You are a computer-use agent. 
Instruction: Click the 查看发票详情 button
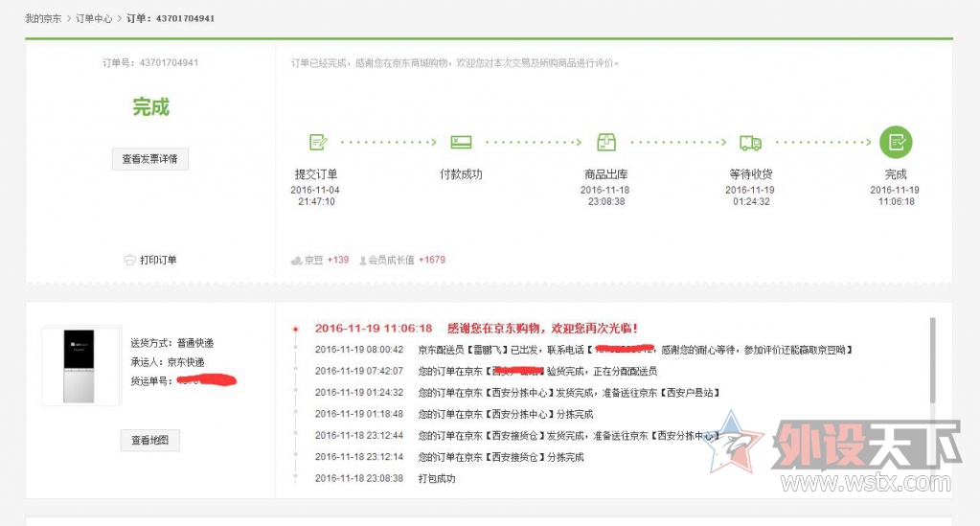[149, 159]
